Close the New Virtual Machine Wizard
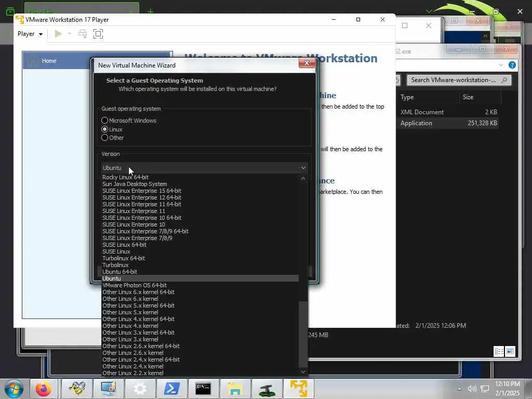Image resolution: width=532 pixels, height=399 pixels. click(307, 63)
